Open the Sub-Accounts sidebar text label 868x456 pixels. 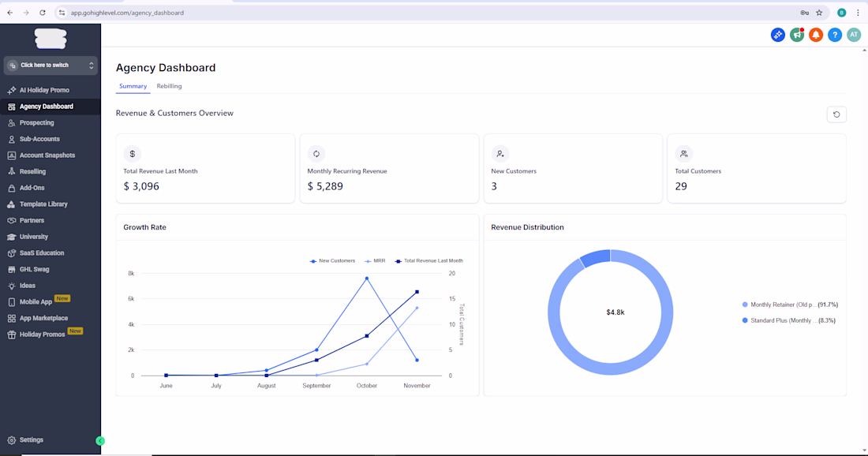click(39, 139)
